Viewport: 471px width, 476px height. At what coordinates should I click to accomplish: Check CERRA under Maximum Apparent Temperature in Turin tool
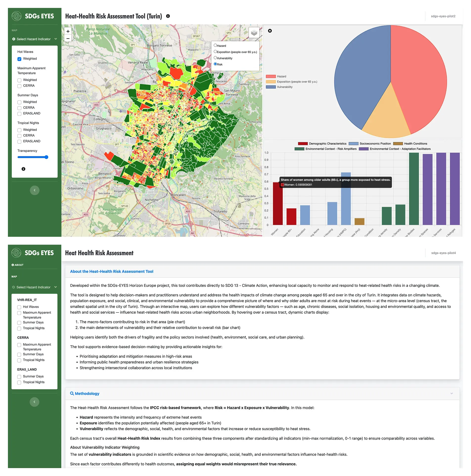(19, 86)
